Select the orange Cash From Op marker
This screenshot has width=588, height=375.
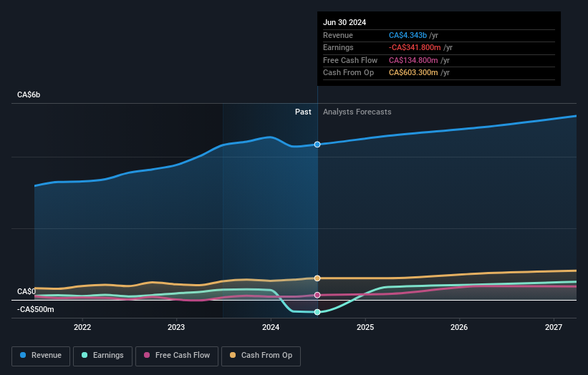pos(317,278)
